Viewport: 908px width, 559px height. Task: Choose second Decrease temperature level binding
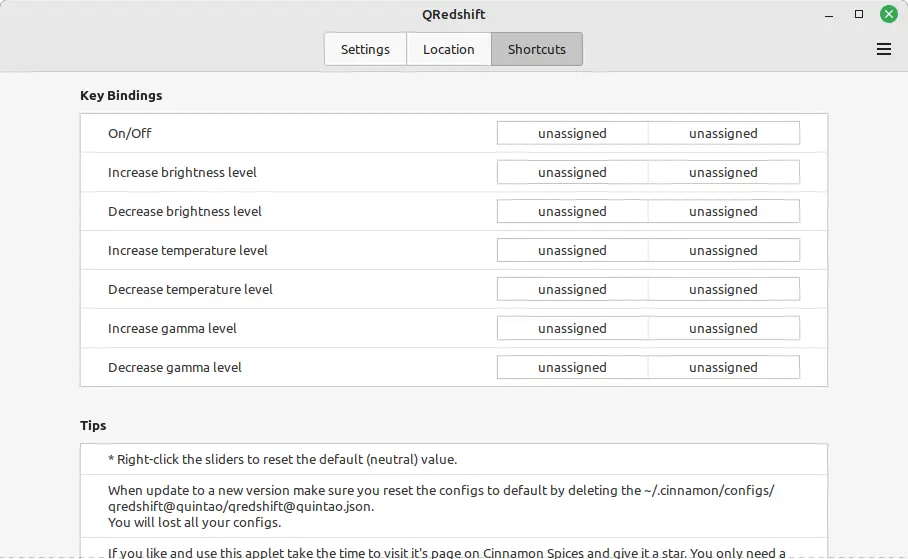[723, 289]
